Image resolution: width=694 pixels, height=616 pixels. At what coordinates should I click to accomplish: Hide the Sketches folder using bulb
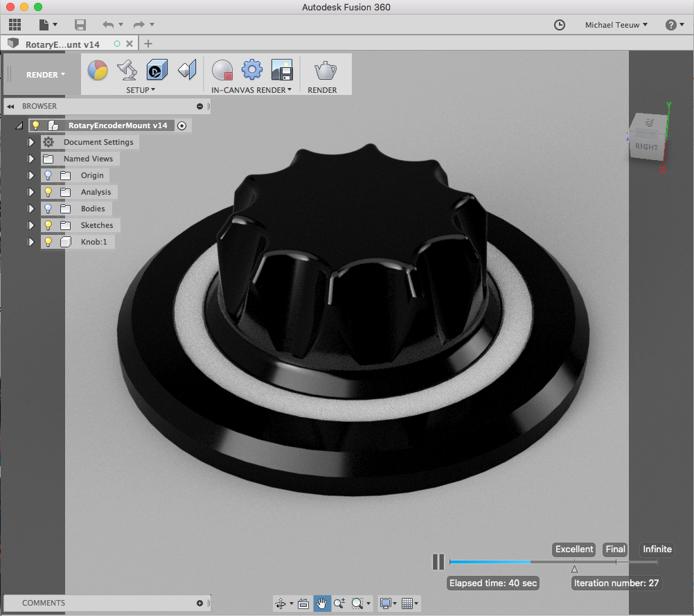pyautogui.click(x=48, y=225)
